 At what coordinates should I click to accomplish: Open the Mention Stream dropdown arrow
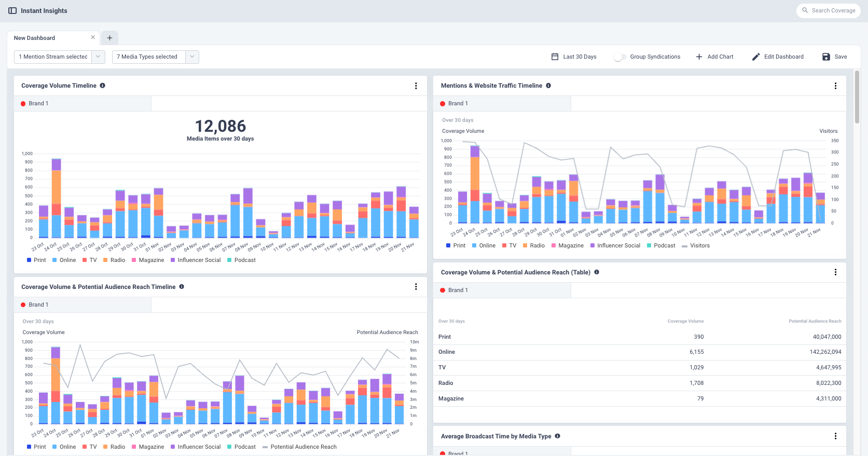click(99, 57)
